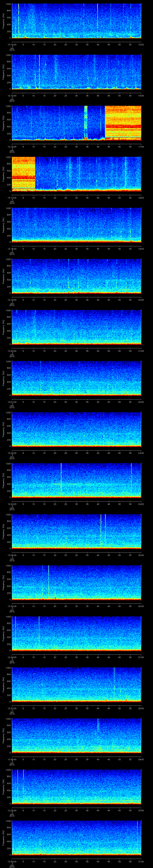This screenshot has width=153, height=868.
Task: Click the horizontal 400 Hz tone in the 12:23:00 spectrogram
Action: point(72,484)
